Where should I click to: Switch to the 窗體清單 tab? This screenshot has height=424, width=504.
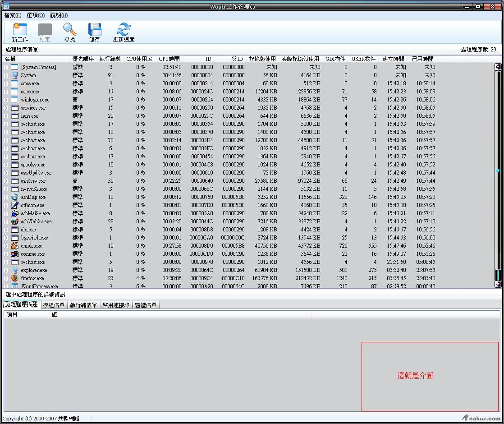point(146,305)
